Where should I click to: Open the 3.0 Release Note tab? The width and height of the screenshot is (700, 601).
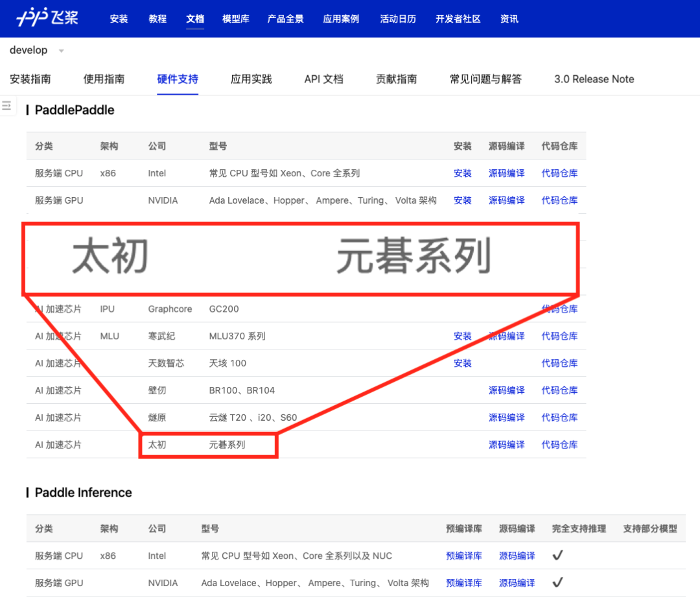(x=594, y=79)
